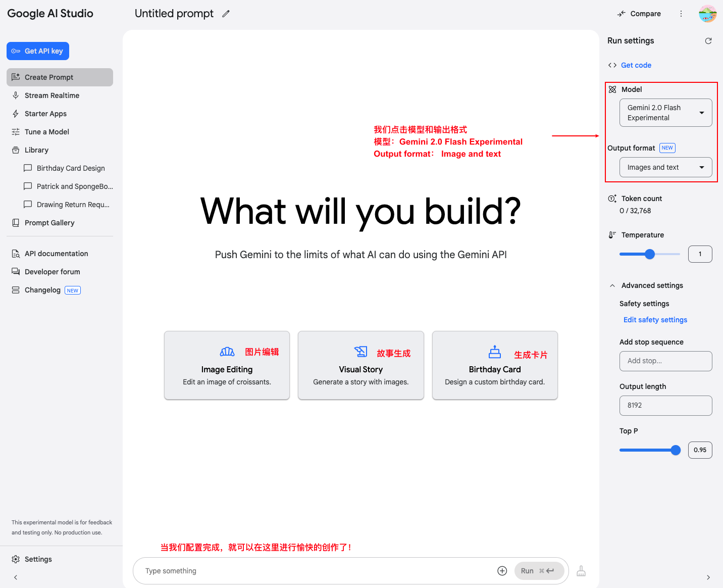
Task: Select Stream Realtime in the sidebar
Action: (x=51, y=95)
